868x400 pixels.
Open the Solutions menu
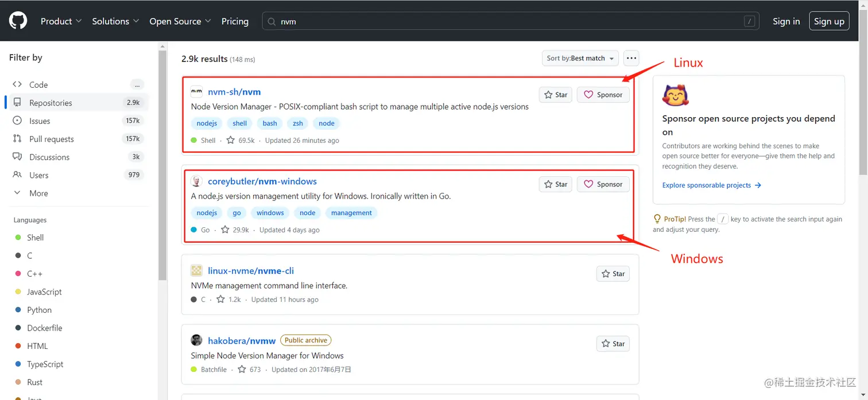tap(115, 21)
